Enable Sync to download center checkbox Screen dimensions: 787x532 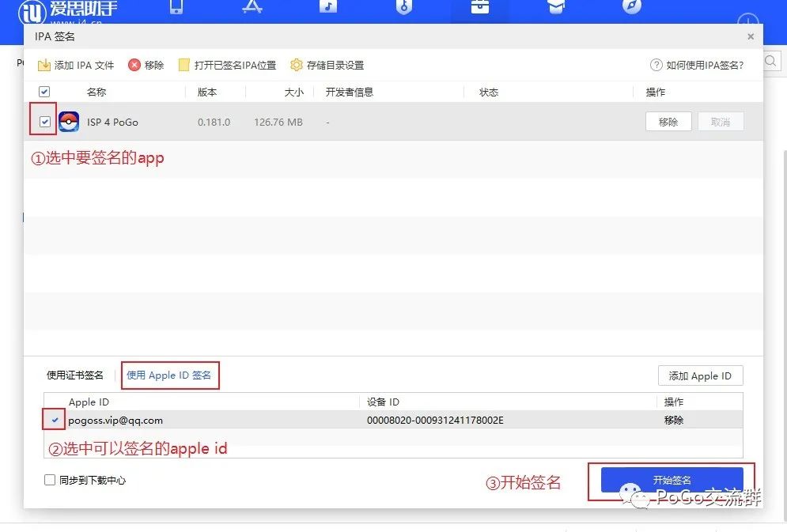click(50, 480)
